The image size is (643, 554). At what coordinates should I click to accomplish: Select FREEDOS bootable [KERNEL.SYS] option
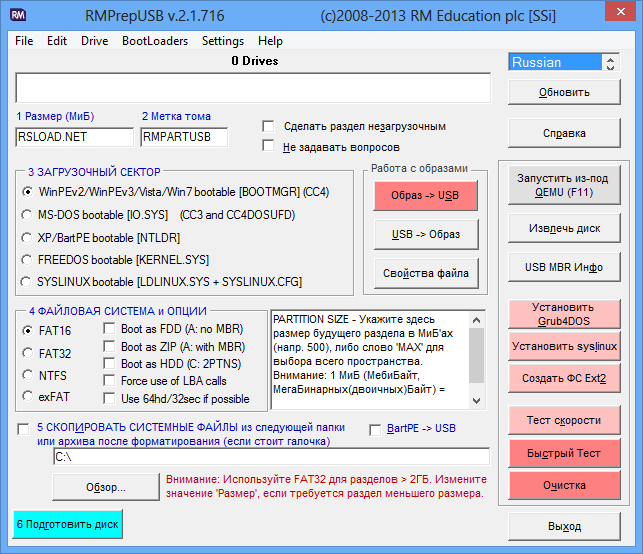click(x=27, y=260)
